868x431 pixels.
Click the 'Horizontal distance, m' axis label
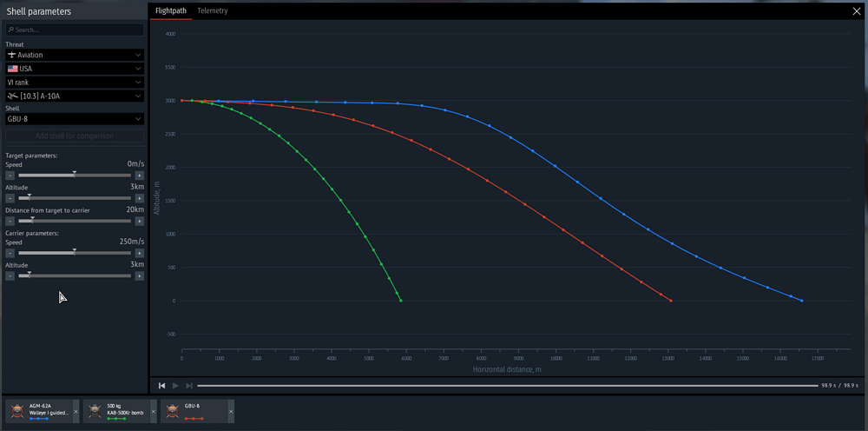(507, 369)
